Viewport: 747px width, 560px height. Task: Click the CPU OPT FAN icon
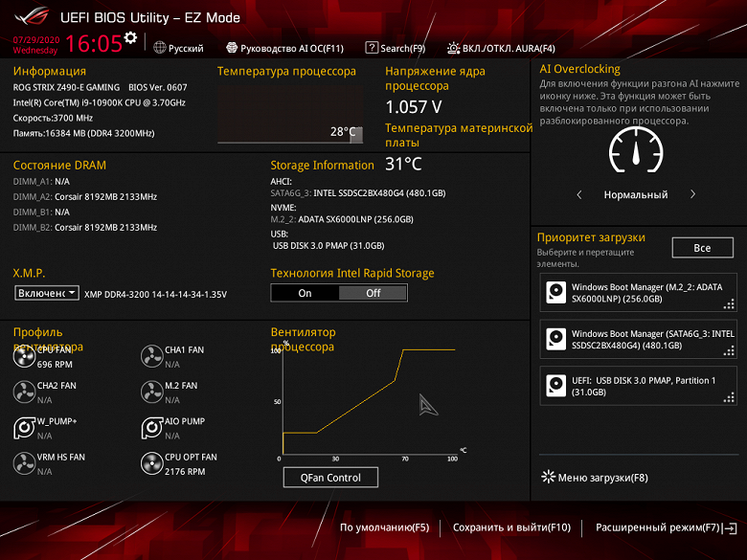coord(152,463)
